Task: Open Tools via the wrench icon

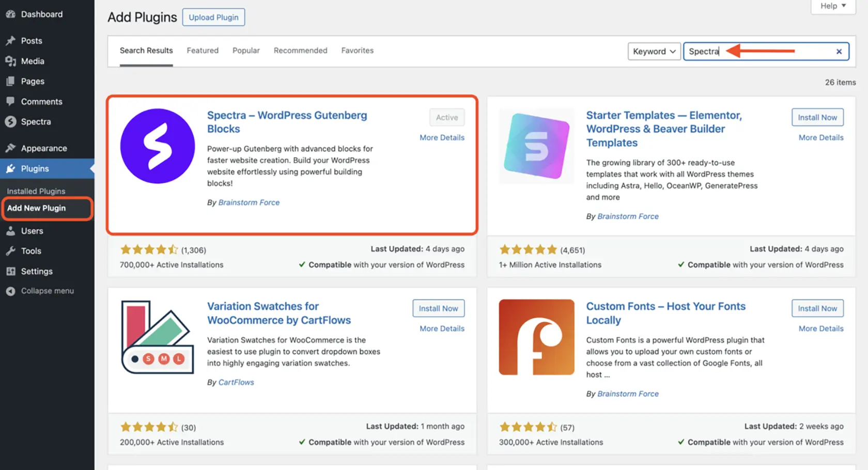Action: 10,251
